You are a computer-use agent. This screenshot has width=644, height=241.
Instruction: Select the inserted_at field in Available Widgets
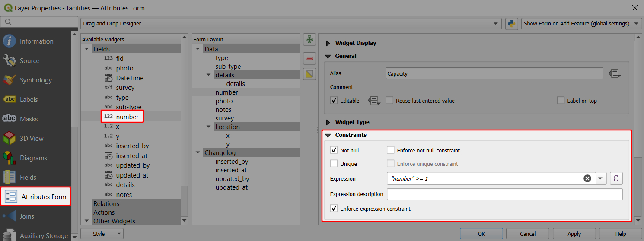[131, 156]
